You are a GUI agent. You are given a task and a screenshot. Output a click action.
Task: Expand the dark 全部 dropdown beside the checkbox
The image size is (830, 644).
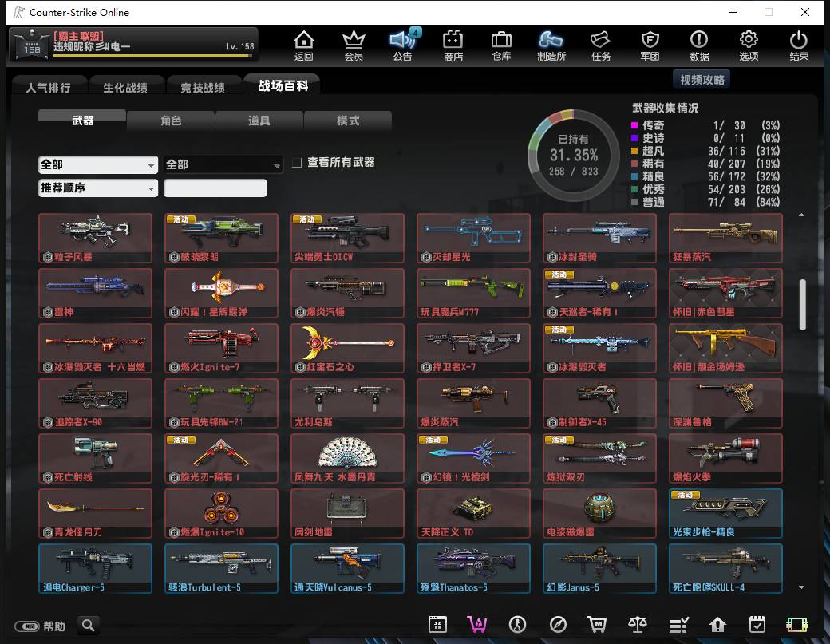coord(223,164)
